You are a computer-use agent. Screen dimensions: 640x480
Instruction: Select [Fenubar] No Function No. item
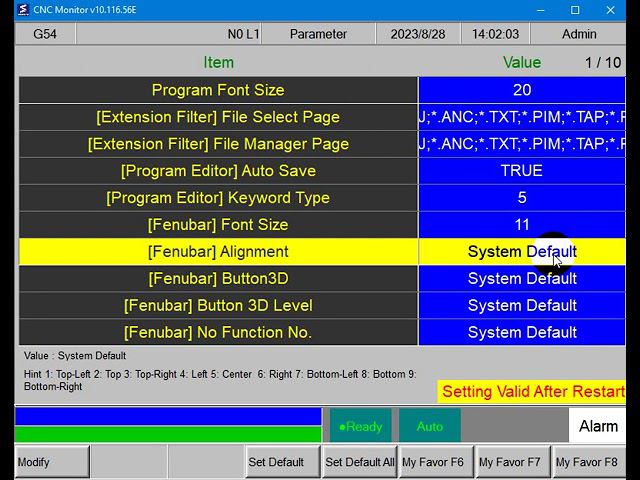218,332
